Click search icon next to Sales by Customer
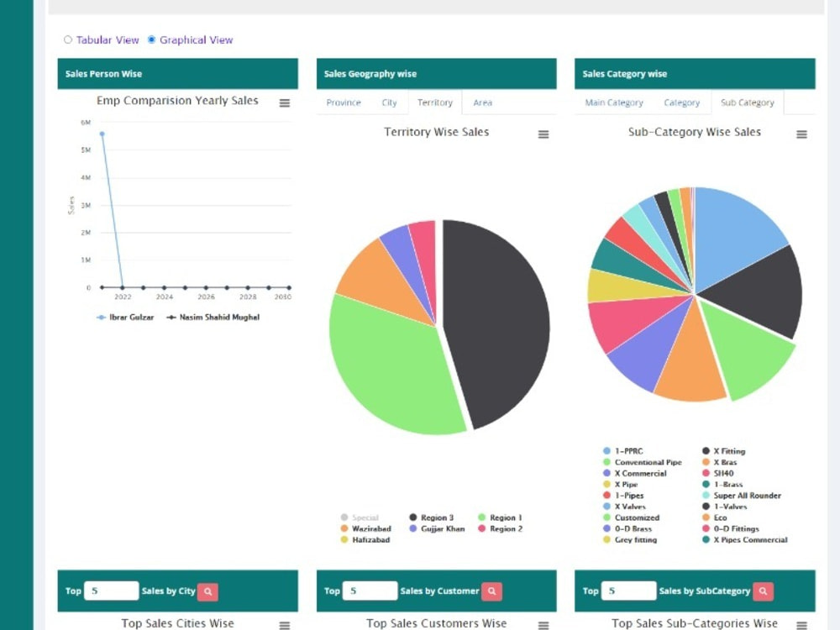 pyautogui.click(x=491, y=591)
